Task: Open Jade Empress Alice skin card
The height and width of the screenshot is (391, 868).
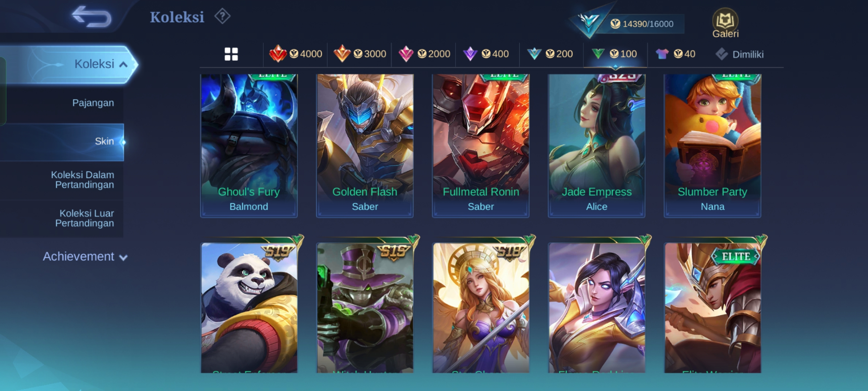Action: point(596,146)
